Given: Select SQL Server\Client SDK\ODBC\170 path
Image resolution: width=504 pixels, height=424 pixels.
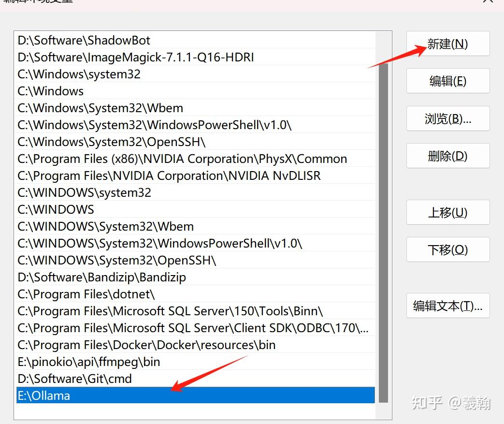Looking at the screenshot, I should pos(195,328).
